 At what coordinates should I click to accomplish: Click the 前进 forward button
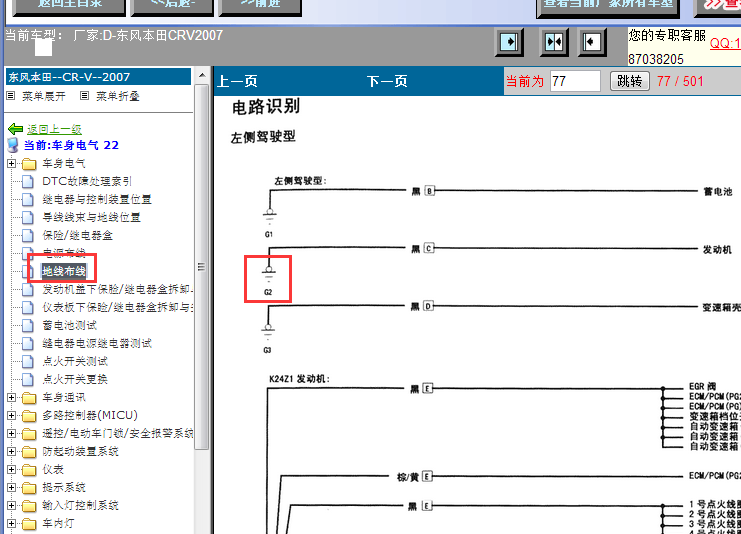click(260, 7)
